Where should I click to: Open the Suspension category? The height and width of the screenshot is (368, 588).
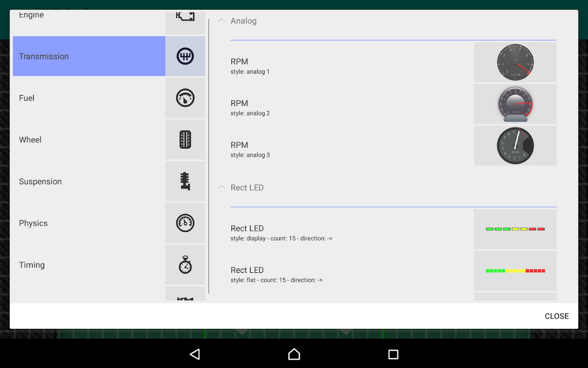point(89,181)
